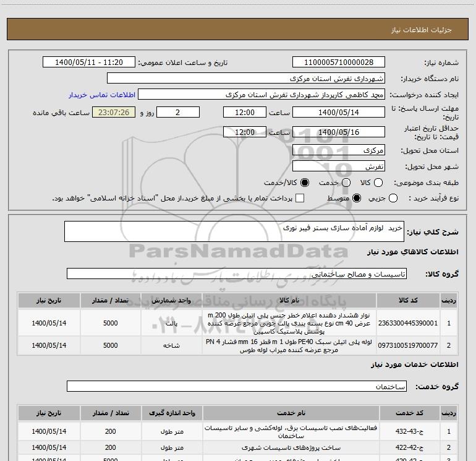Click the ساخت پروژه‌های تاسیسات شهری service name
This screenshot has height=461, width=476.
tap(291, 447)
